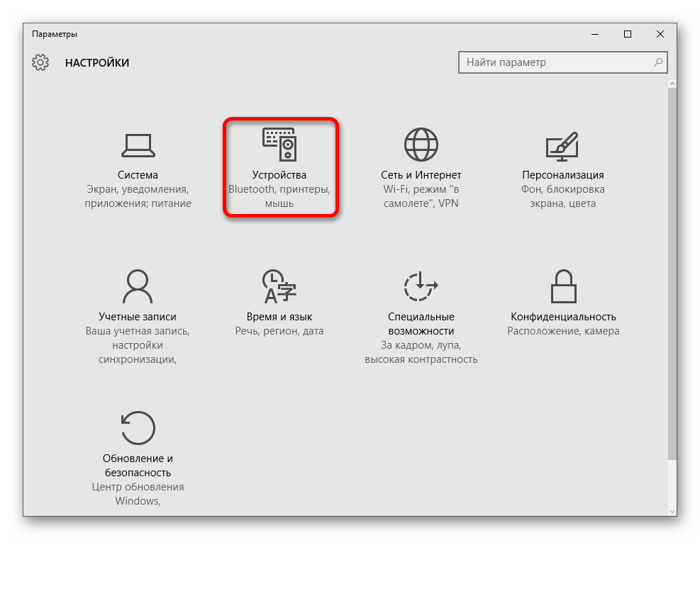The height and width of the screenshot is (596, 700).
Task: Open the Учетные записи person icon
Action: [138, 286]
